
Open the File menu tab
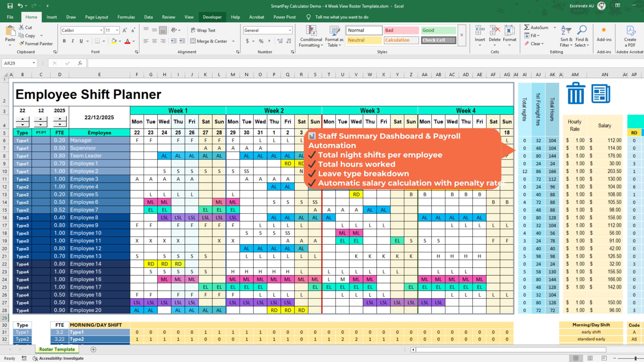point(10,17)
